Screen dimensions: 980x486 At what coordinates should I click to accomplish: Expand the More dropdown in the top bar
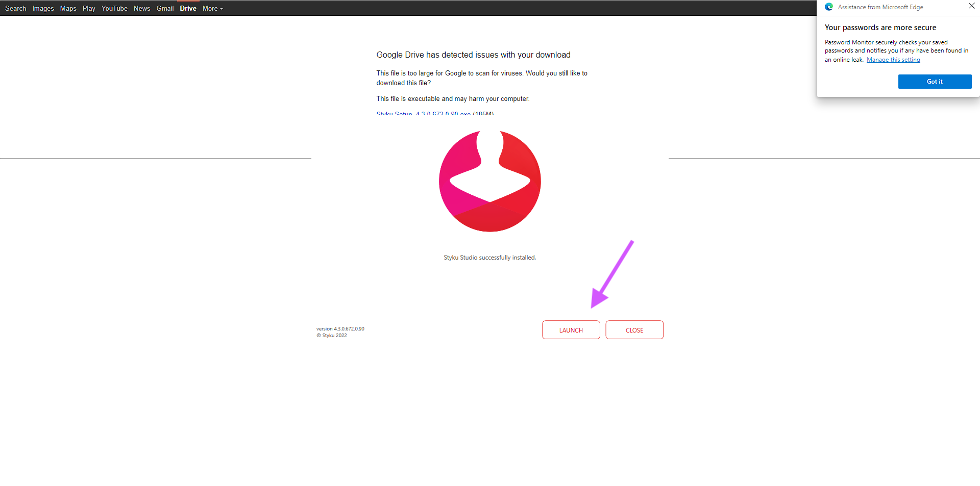point(212,8)
